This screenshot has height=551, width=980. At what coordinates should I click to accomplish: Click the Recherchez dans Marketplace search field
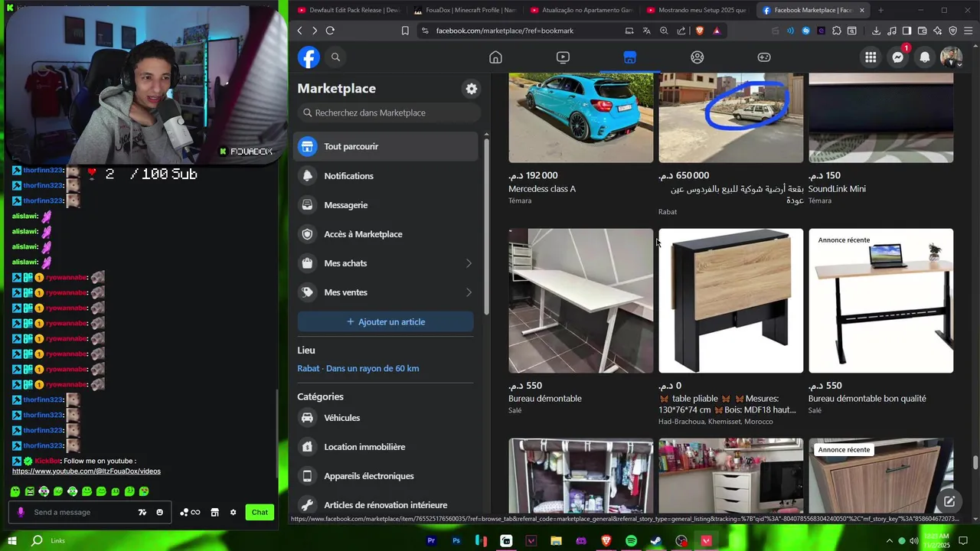point(389,112)
